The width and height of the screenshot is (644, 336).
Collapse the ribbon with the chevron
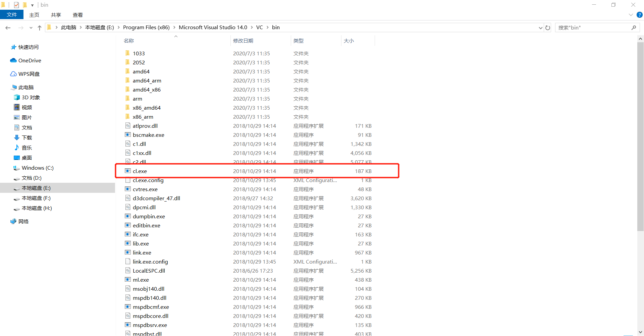[630, 15]
